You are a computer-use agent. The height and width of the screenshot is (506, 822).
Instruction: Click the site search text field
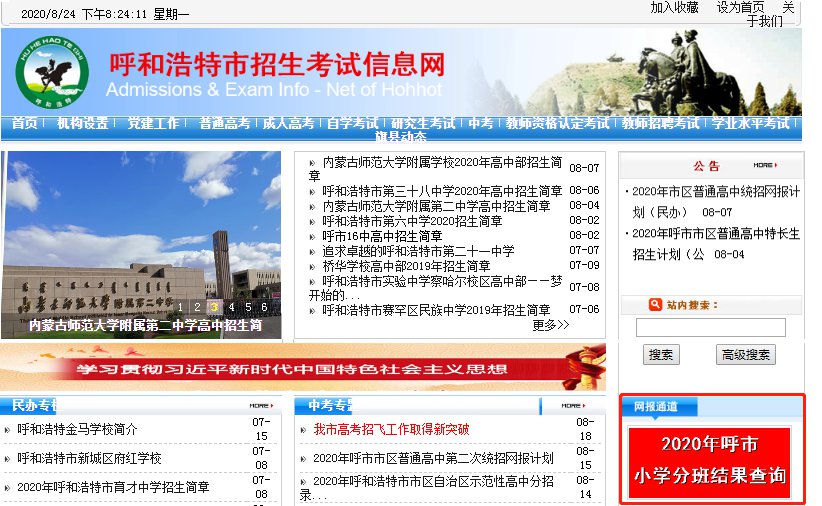coord(710,328)
